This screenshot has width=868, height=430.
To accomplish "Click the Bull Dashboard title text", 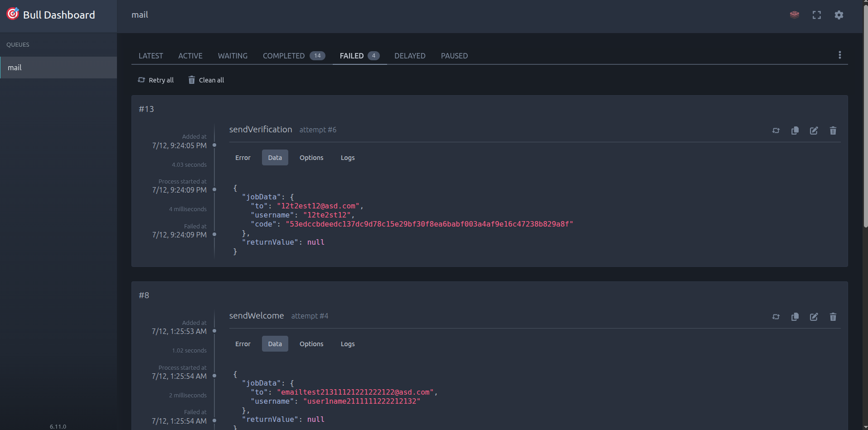I will click(x=59, y=15).
